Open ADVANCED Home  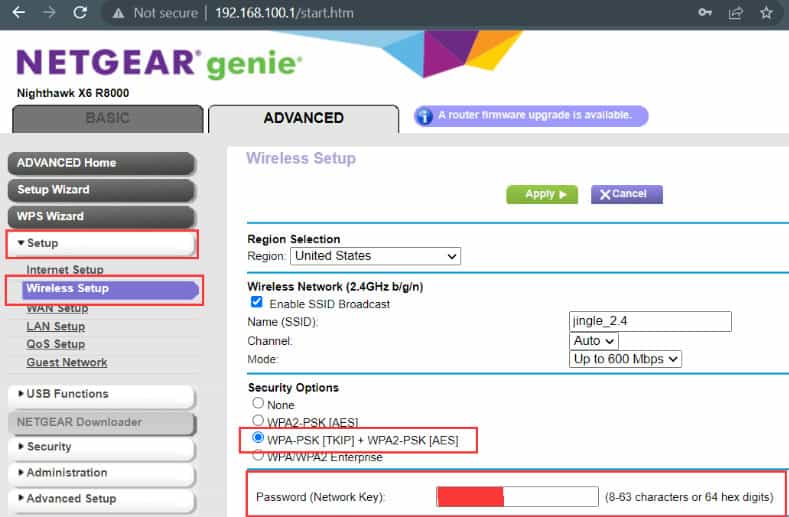pyautogui.click(x=102, y=163)
